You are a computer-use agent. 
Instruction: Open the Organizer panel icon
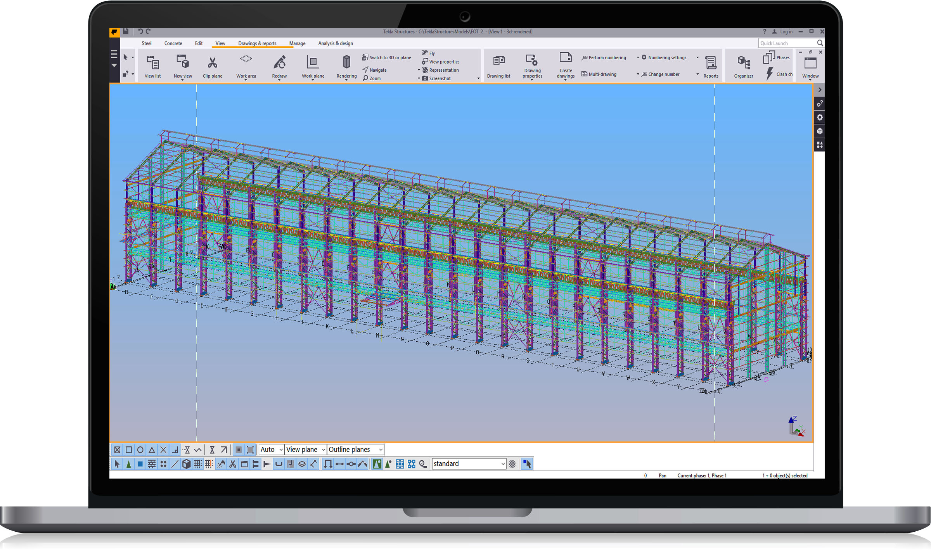tap(743, 63)
